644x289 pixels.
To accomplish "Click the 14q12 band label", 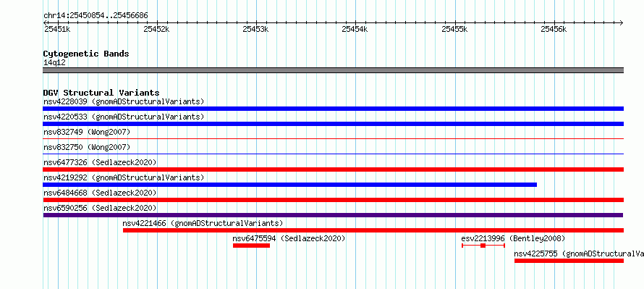I will point(54,63).
